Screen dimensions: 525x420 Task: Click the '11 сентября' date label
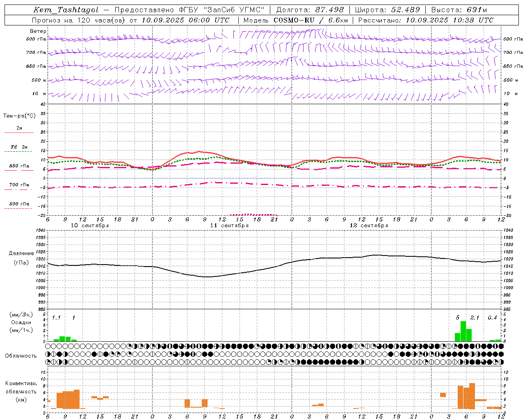[x=229, y=226]
